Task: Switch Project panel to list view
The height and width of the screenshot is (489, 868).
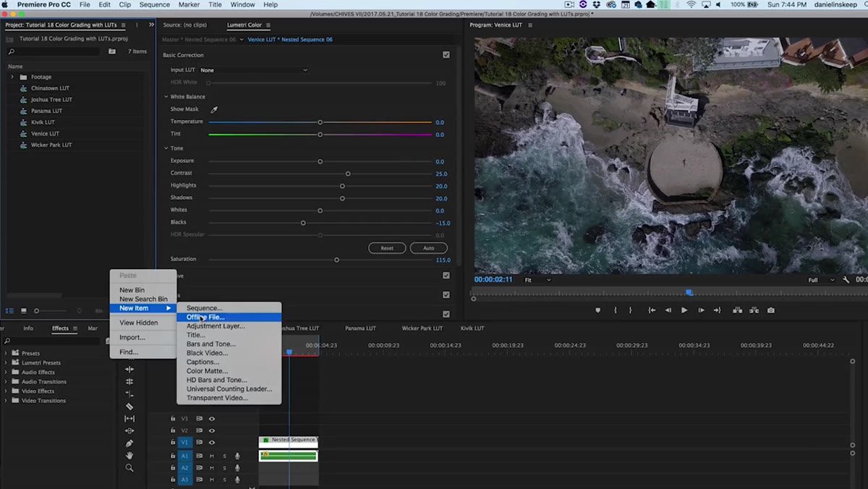Action: pyautogui.click(x=10, y=310)
